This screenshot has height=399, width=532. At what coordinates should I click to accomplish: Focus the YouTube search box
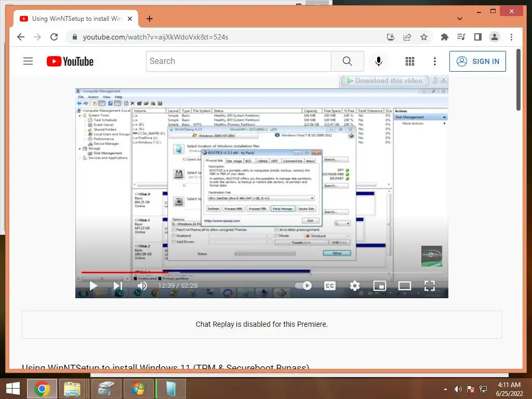tap(238, 61)
